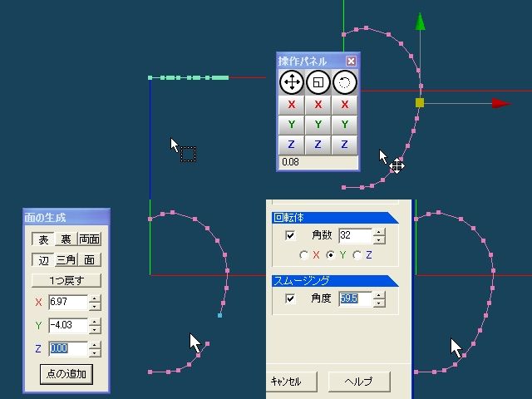Select the Y axis radio button
Image resolution: width=532 pixels, height=399 pixels.
(x=330, y=255)
